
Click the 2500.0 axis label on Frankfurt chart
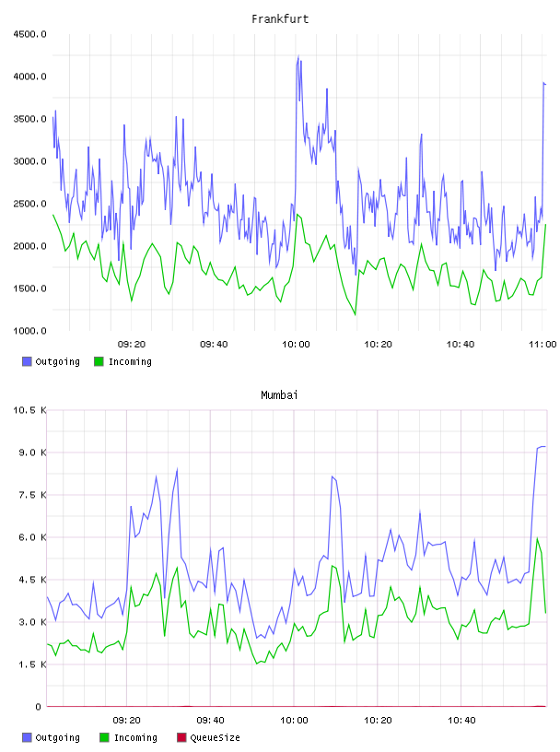coord(29,204)
